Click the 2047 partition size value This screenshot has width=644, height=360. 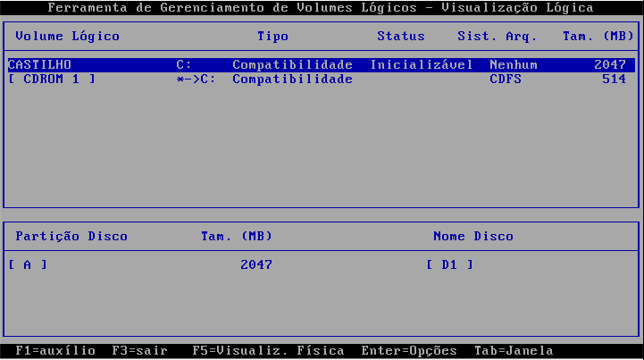pyautogui.click(x=256, y=265)
